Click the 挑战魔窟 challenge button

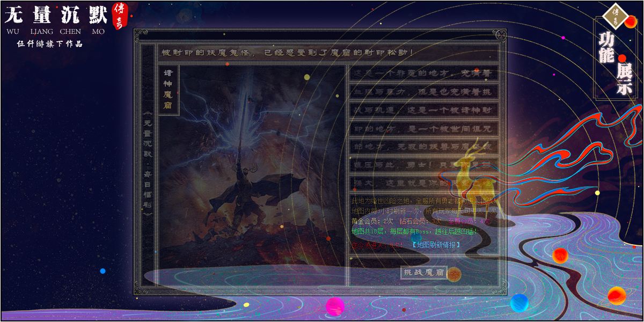(423, 273)
